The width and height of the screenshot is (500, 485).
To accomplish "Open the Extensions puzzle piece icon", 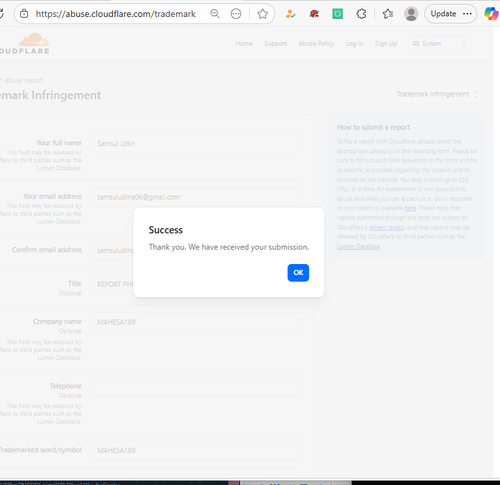I will click(361, 14).
